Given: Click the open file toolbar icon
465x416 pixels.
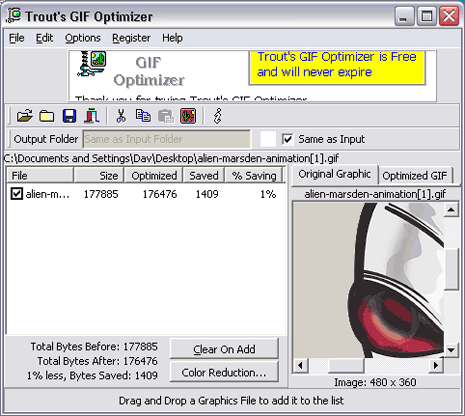Looking at the screenshot, I should point(25,116).
